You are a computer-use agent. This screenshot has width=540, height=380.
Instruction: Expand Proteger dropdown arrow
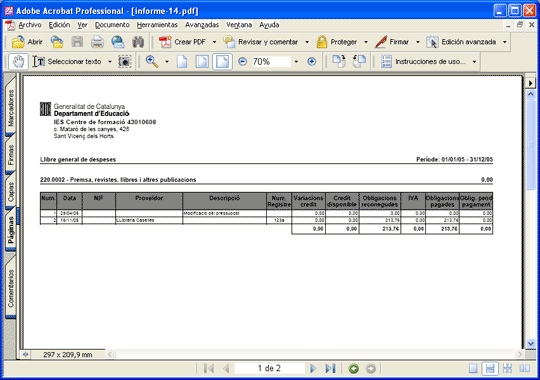[x=366, y=42]
